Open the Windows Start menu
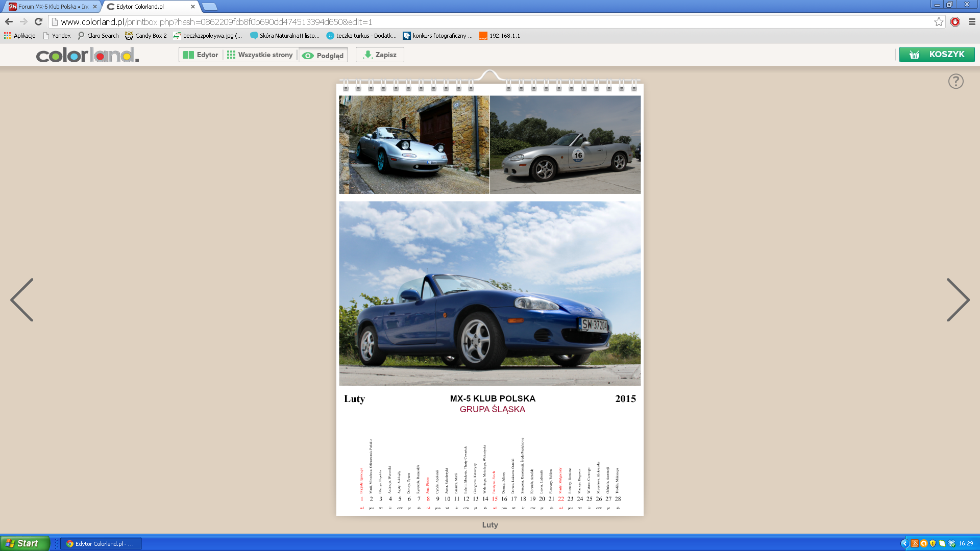980x551 pixels. click(x=25, y=543)
